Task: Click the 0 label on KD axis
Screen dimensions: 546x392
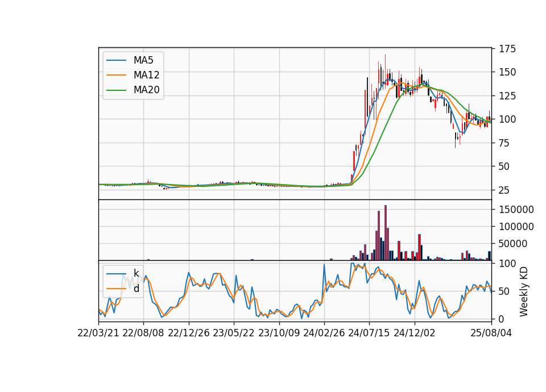Action: point(502,319)
